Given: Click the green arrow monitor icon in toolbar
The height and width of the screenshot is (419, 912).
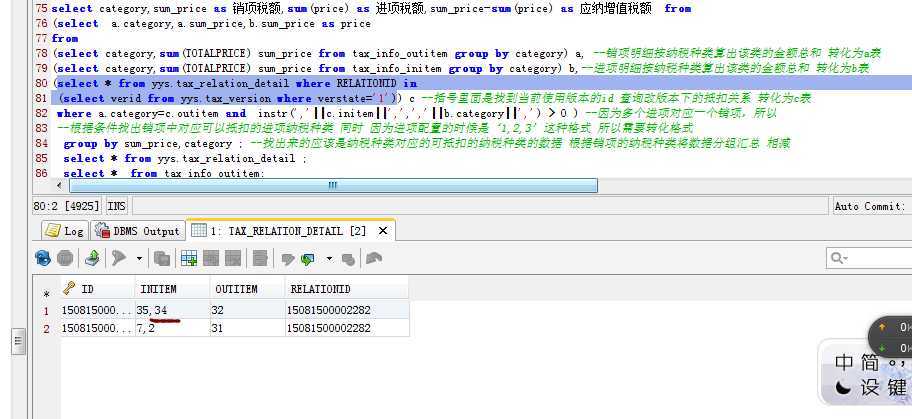Looking at the screenshot, I should tap(308, 259).
